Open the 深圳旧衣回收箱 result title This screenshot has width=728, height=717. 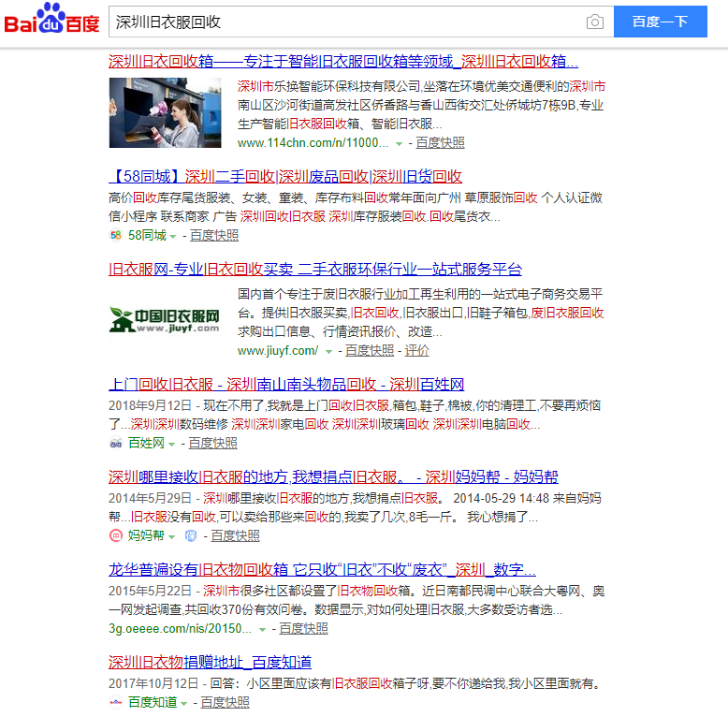(x=343, y=61)
